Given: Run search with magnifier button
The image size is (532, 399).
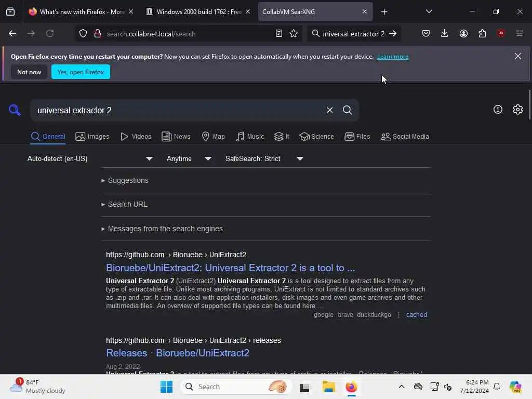Looking at the screenshot, I should click(x=347, y=110).
